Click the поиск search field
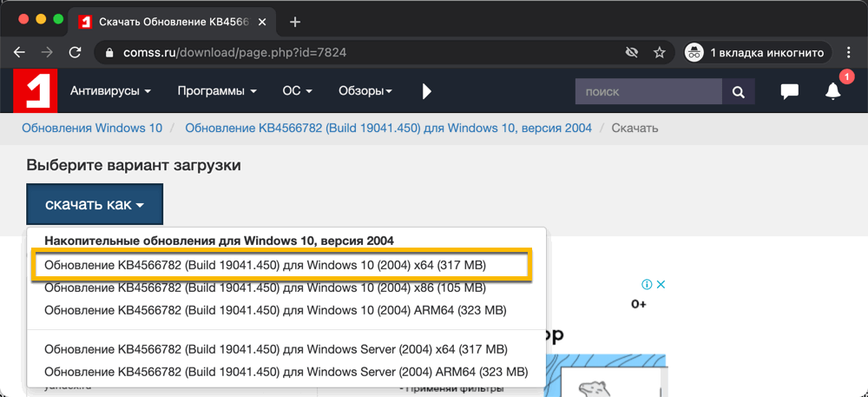The height and width of the screenshot is (397, 868). point(648,91)
